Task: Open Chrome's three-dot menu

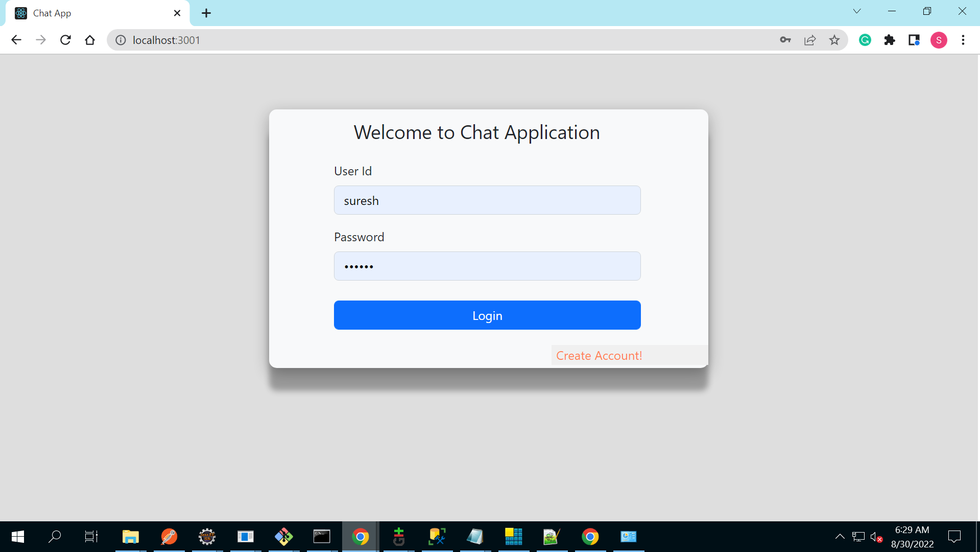Action: point(963,40)
